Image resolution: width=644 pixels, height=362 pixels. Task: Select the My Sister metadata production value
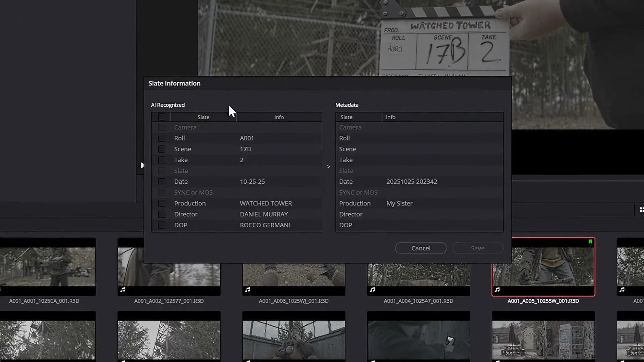[399, 203]
